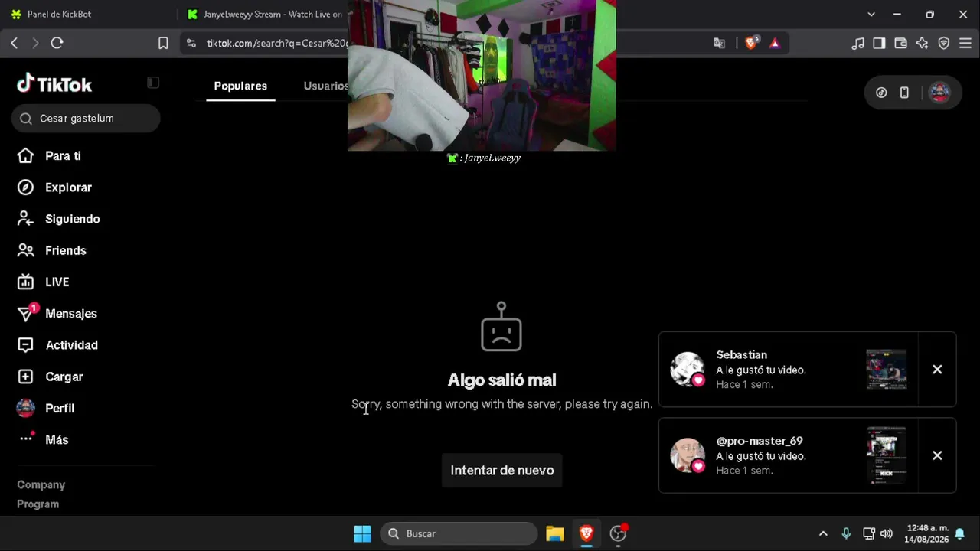980x551 pixels.
Task: Click the Sebastian username in notification
Action: [x=741, y=355]
